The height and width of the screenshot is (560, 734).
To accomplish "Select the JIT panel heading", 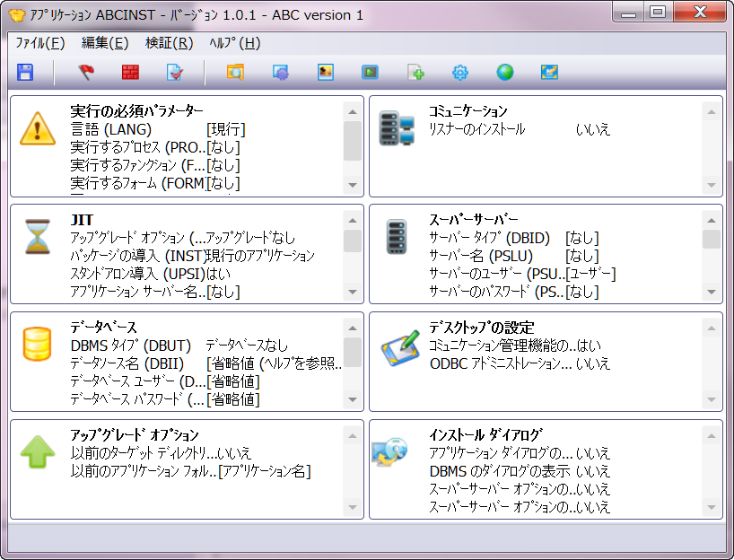I will 82,220.
